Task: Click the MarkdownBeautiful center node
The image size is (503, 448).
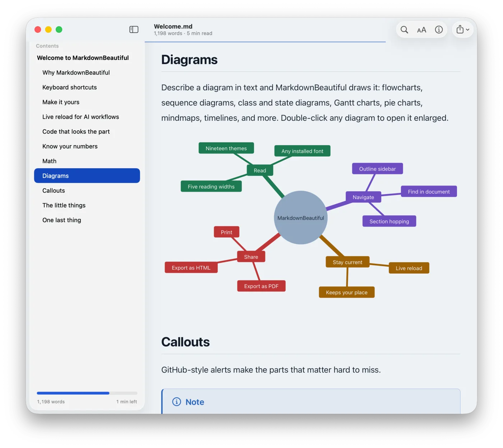Action: (x=301, y=218)
